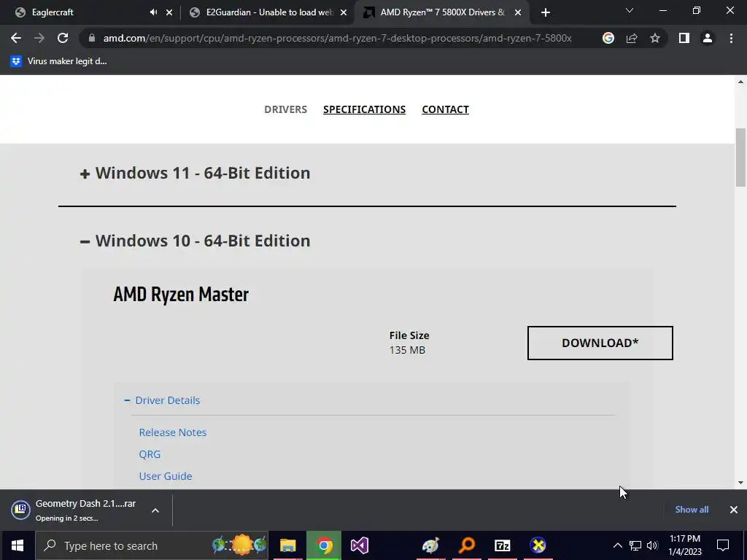
Task: Open File Explorer from taskbar
Action: point(287,545)
